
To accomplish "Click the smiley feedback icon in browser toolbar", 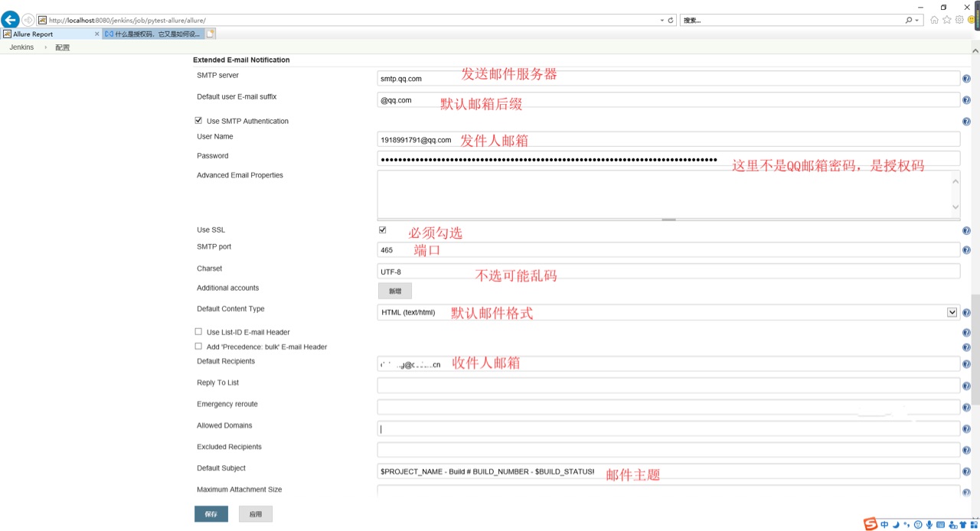I will click(972, 20).
